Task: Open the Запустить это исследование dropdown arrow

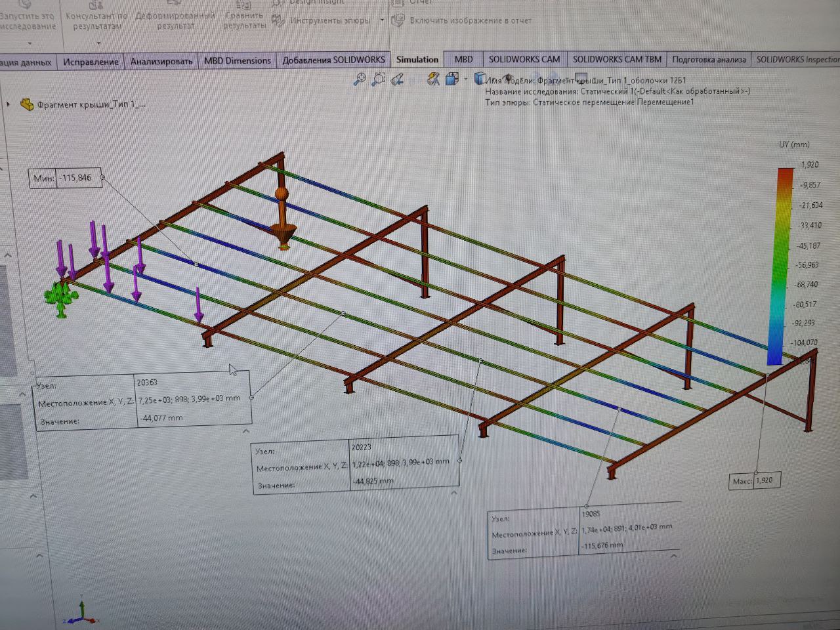Action: (x=30, y=43)
